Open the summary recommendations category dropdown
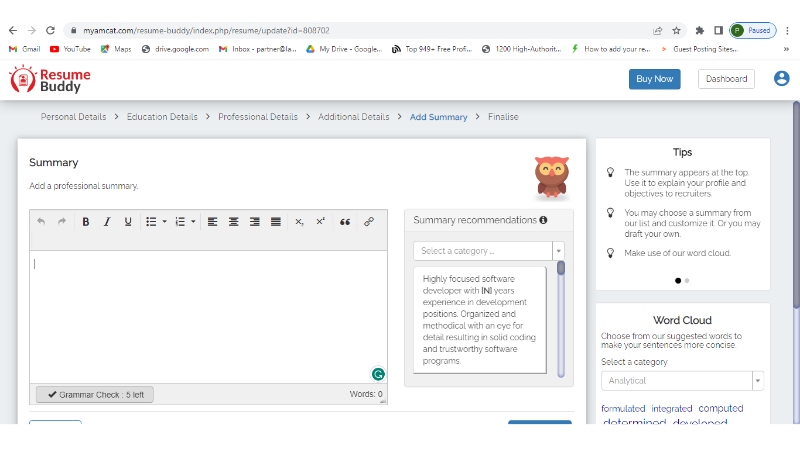 tap(558, 251)
